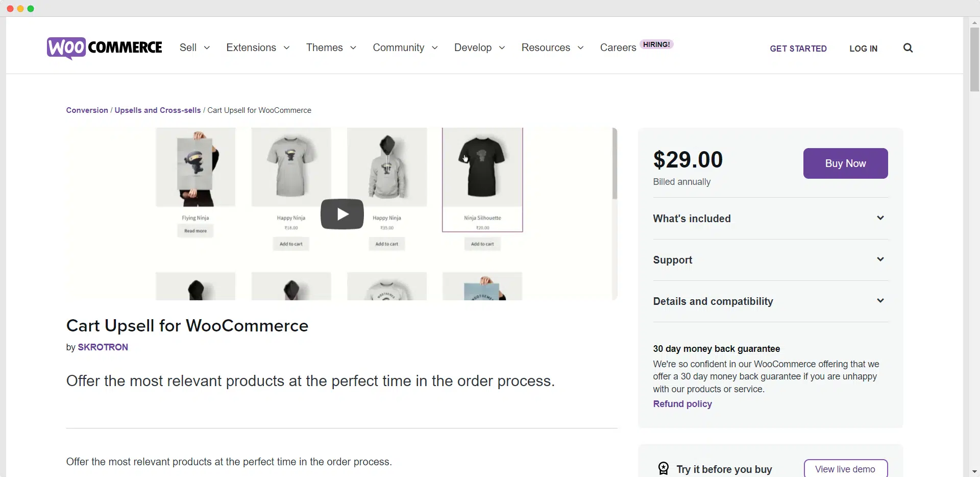980x477 pixels.
Task: Expand the Support section
Action: (x=770, y=260)
